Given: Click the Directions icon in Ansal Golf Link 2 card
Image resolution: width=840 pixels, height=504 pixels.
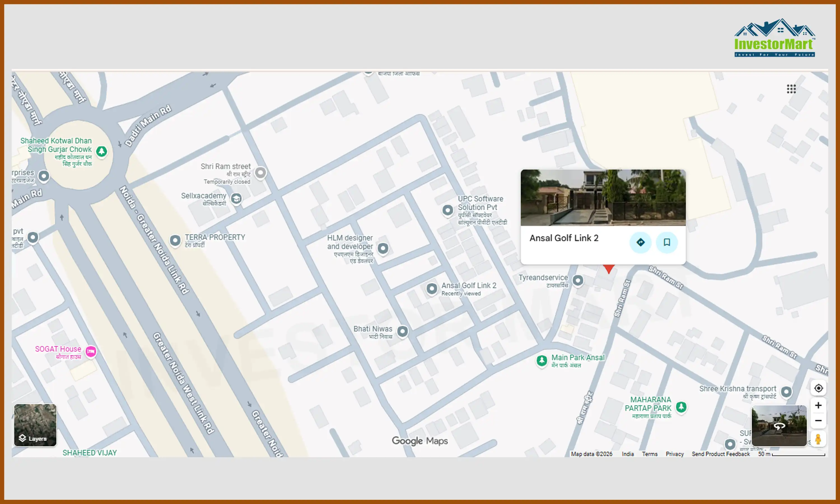Looking at the screenshot, I should click(640, 242).
